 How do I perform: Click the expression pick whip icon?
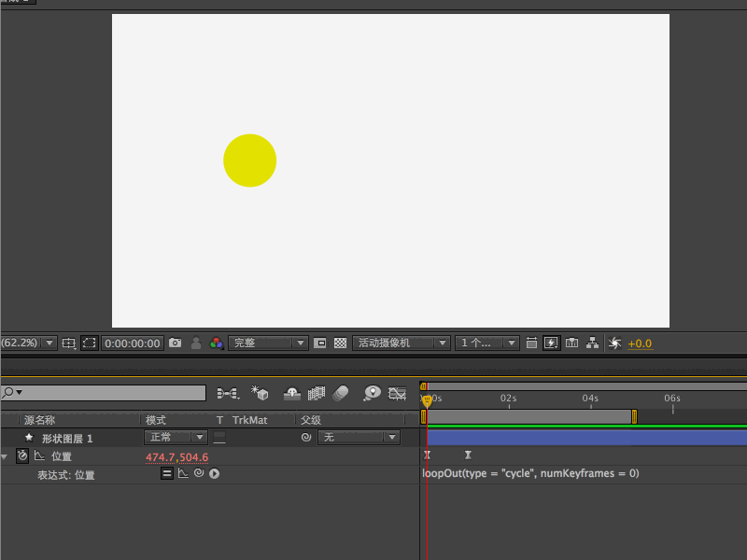point(199,473)
